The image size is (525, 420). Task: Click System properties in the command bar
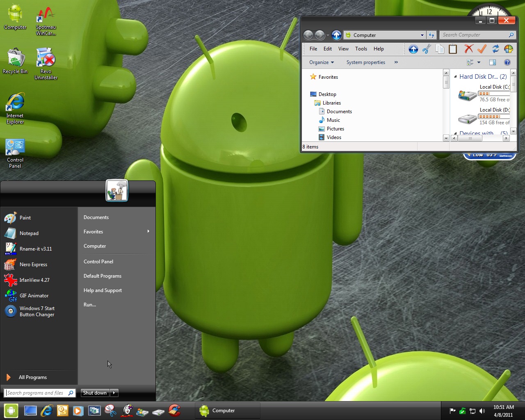pos(365,62)
